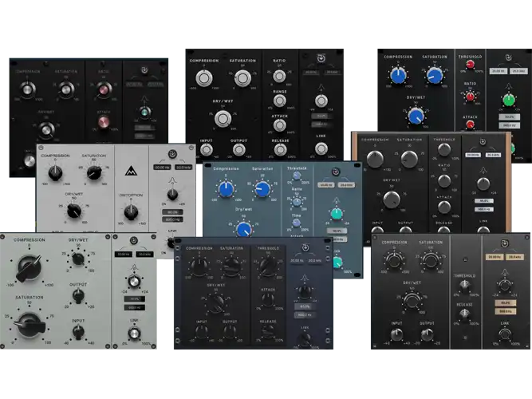The image size is (532, 399).
Task: Adjust Release knob on navy plugin
Action: click(x=268, y=330)
